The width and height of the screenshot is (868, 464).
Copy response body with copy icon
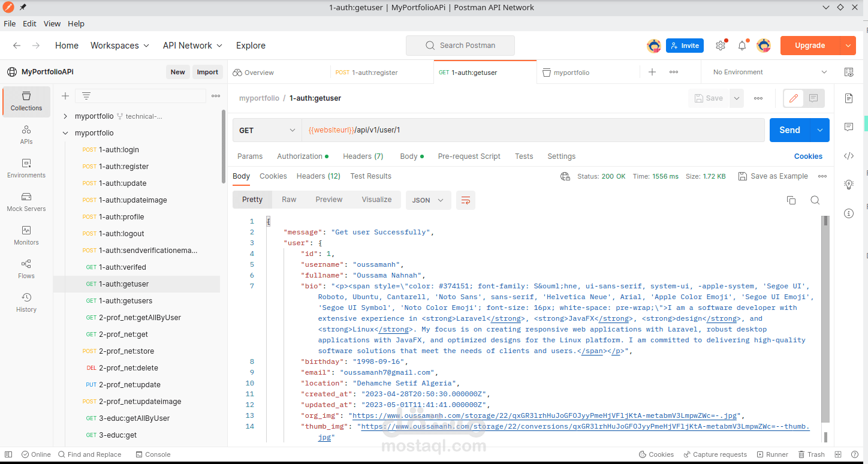coord(791,200)
